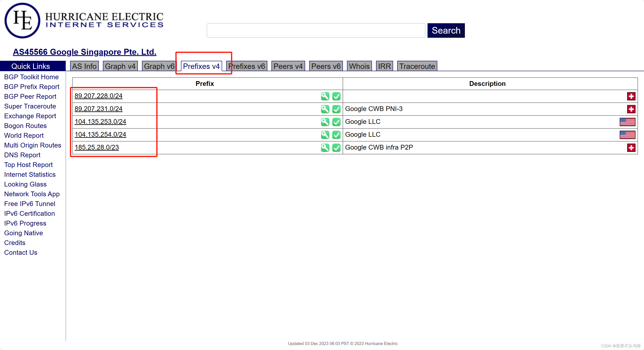Open the BGP Peer Report link
This screenshot has height=350, width=644.
tap(30, 96)
